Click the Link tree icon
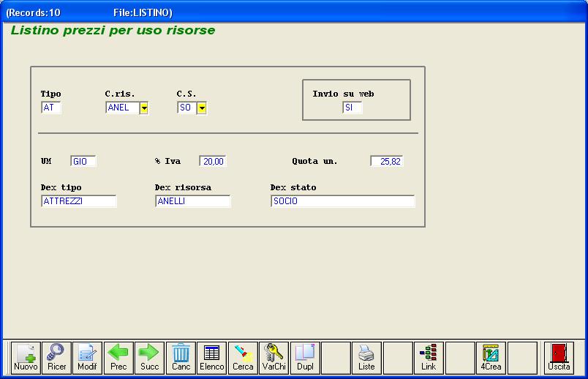The width and height of the screenshot is (588, 379). coord(429,357)
